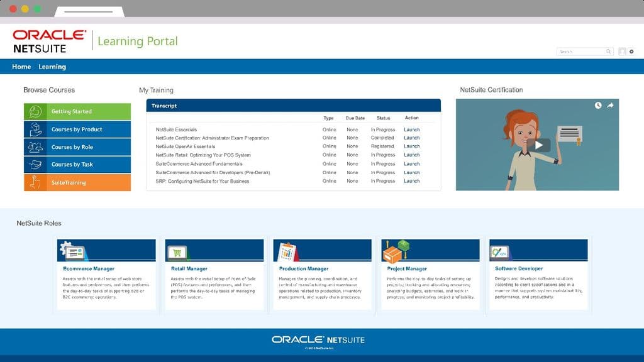
Task: Select SuiteCommerce Advanced Fundamentals course name
Action: pyautogui.click(x=199, y=164)
